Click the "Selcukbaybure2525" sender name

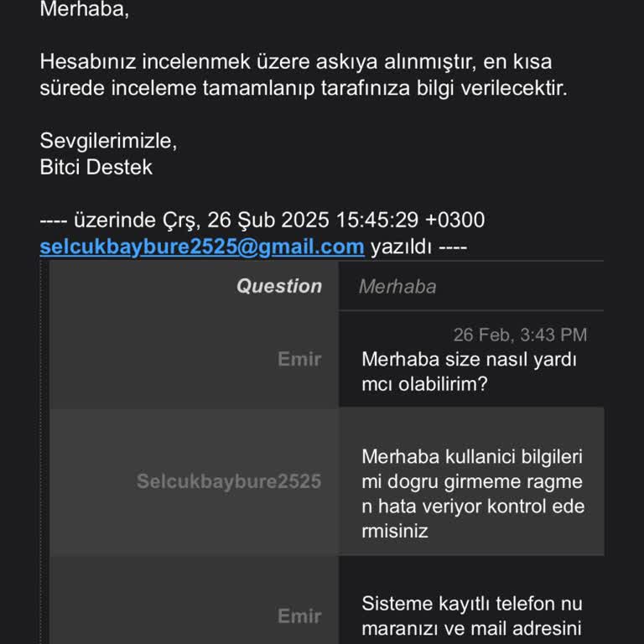(228, 481)
